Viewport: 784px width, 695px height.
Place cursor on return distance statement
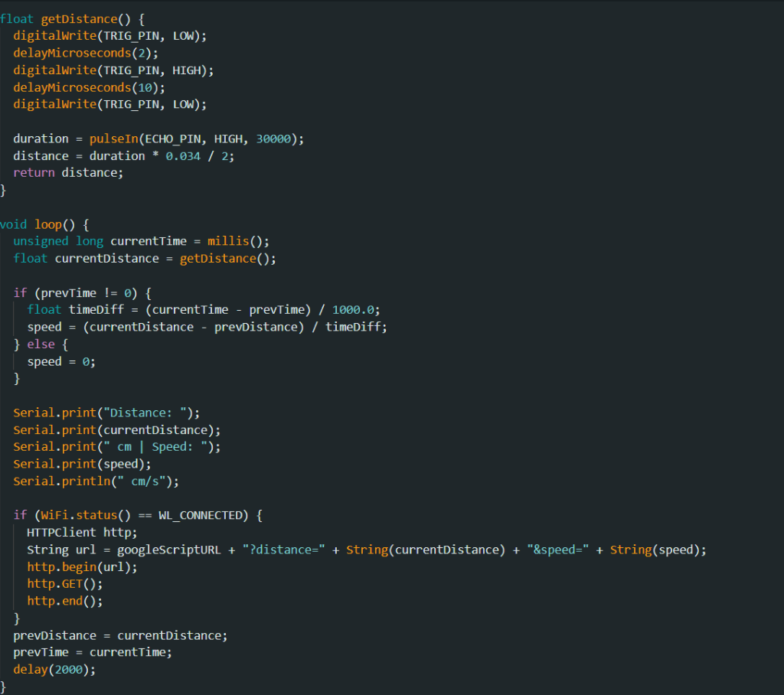click(68, 173)
